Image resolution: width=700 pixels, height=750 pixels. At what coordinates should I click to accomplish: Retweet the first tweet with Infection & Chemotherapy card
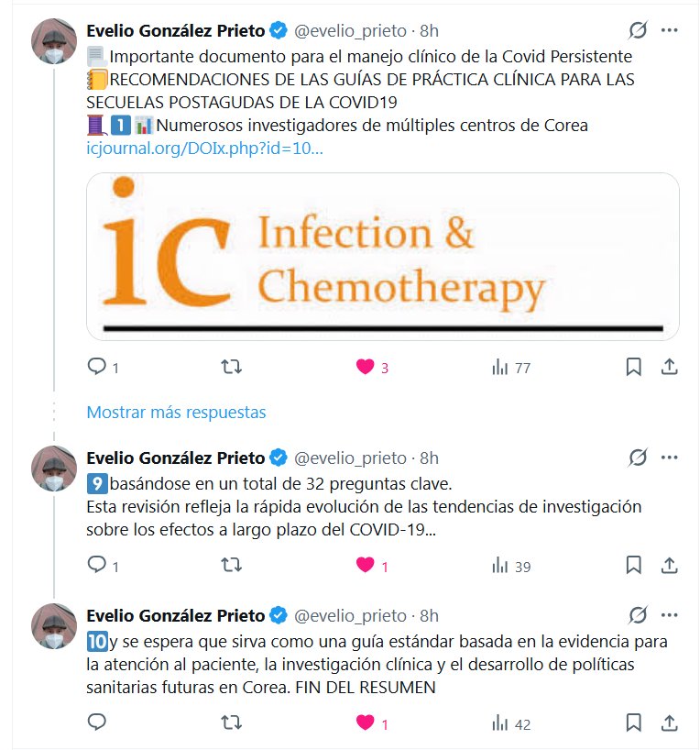pyautogui.click(x=232, y=367)
